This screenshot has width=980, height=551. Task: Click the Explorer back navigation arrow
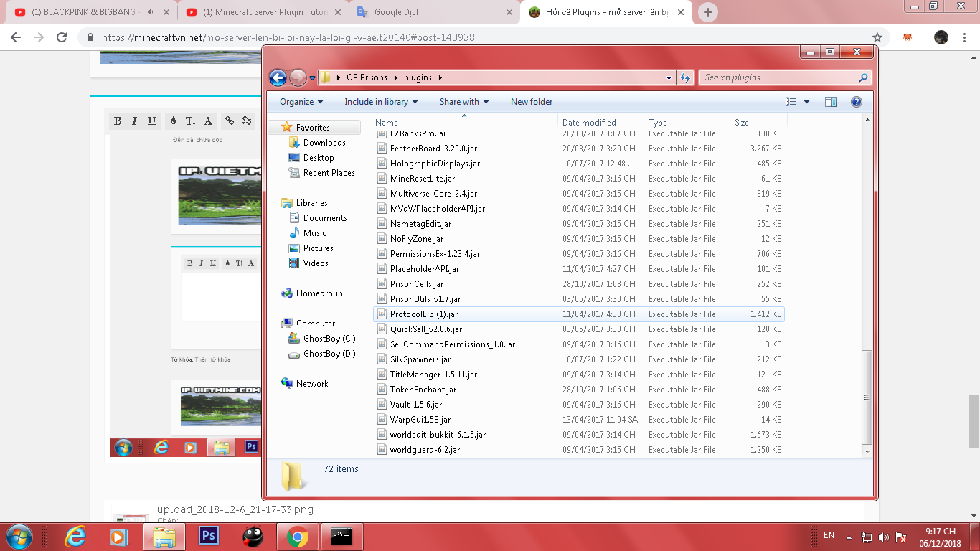[x=278, y=77]
